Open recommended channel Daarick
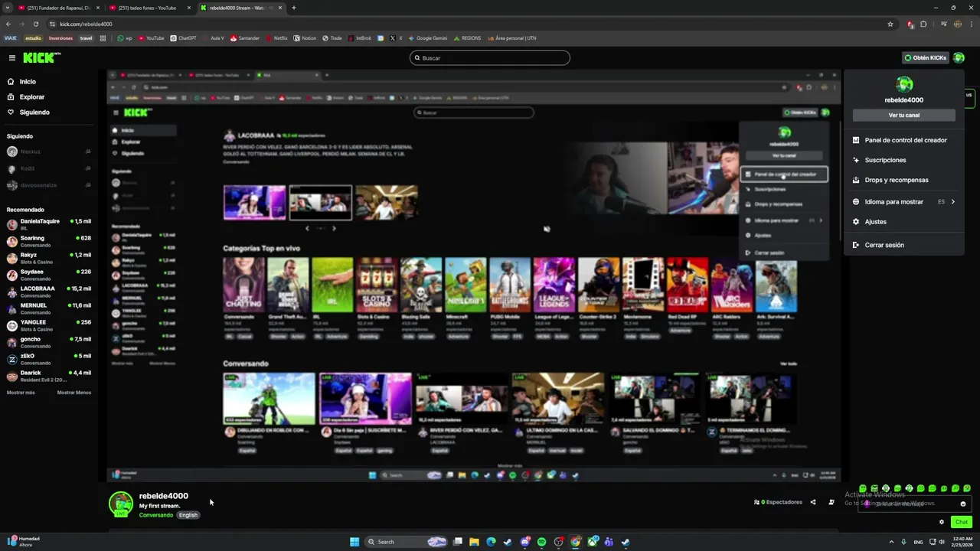 coord(49,376)
